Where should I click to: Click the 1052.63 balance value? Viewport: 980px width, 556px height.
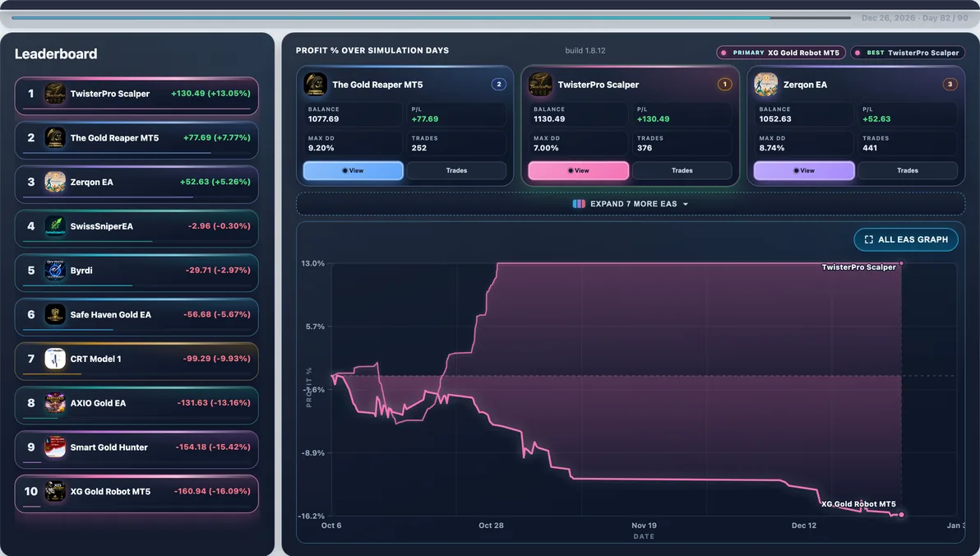pyautogui.click(x=775, y=118)
